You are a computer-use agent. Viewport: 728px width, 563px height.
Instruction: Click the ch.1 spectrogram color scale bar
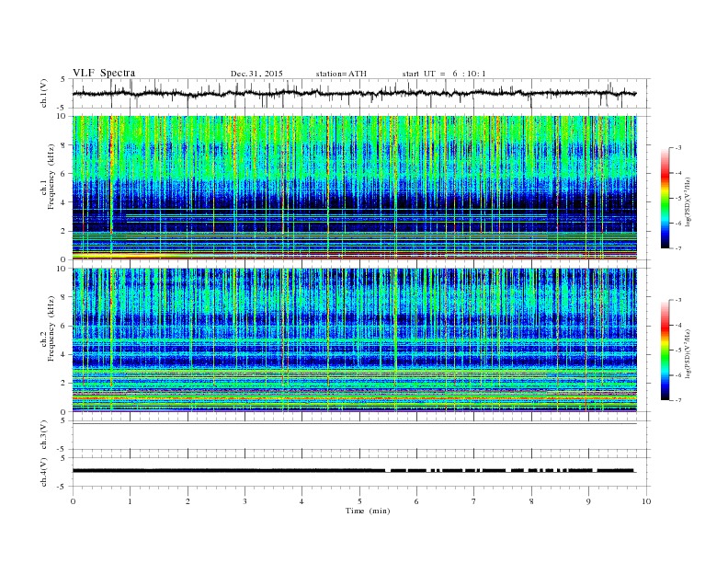(x=665, y=198)
